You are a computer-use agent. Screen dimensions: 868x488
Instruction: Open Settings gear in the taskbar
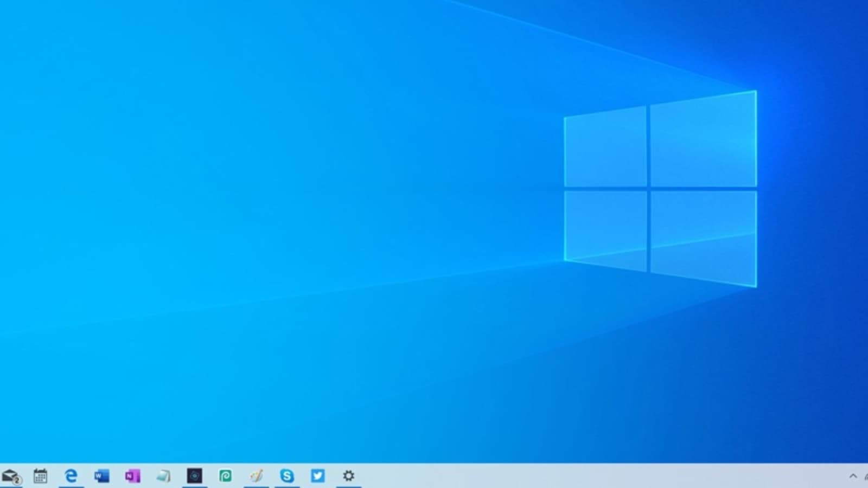(x=349, y=476)
